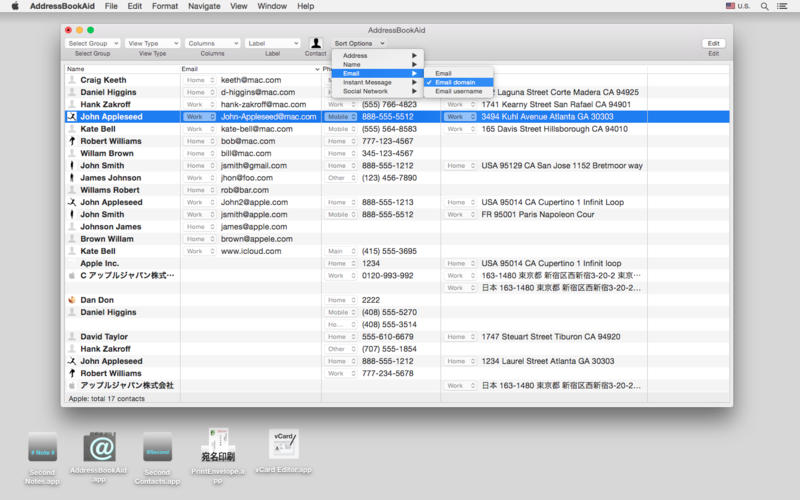Open the Navigate menu in menu bar
The image size is (800, 500).
click(x=204, y=6)
